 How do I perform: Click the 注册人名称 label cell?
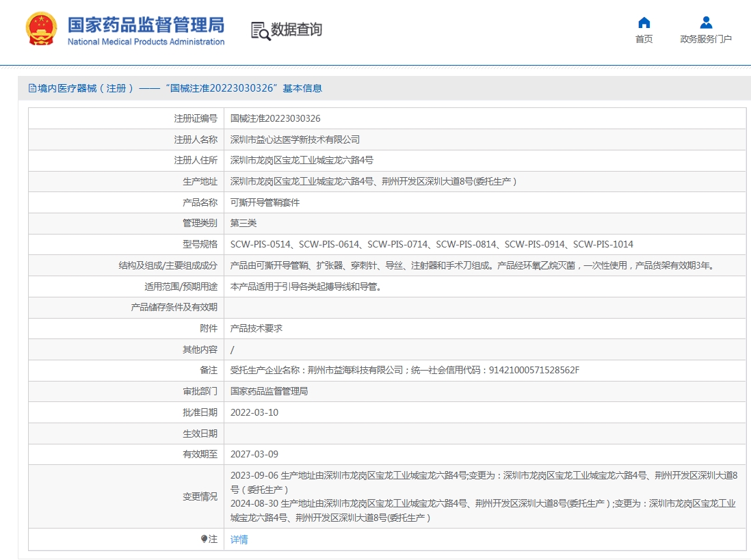[x=127, y=139]
